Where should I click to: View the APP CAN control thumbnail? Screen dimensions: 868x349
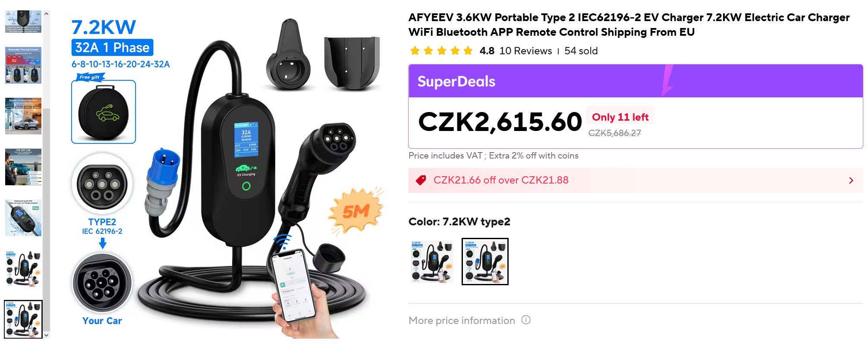tap(23, 167)
